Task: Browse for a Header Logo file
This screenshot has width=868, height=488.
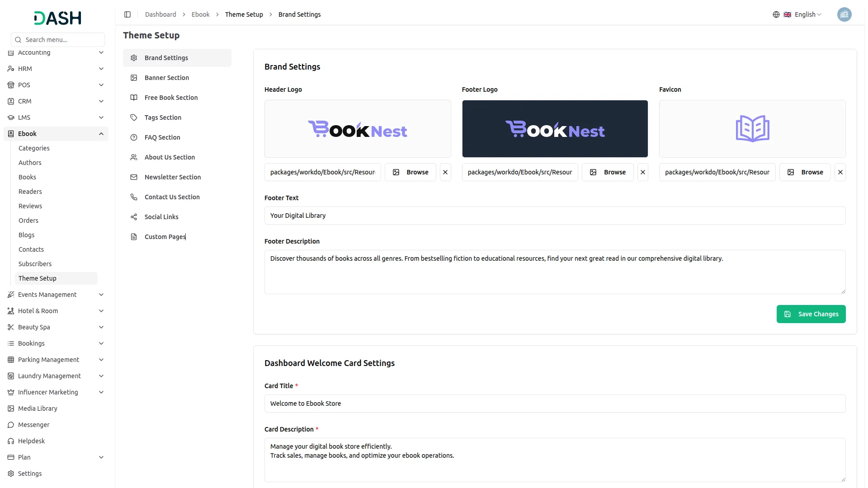Action: click(410, 172)
